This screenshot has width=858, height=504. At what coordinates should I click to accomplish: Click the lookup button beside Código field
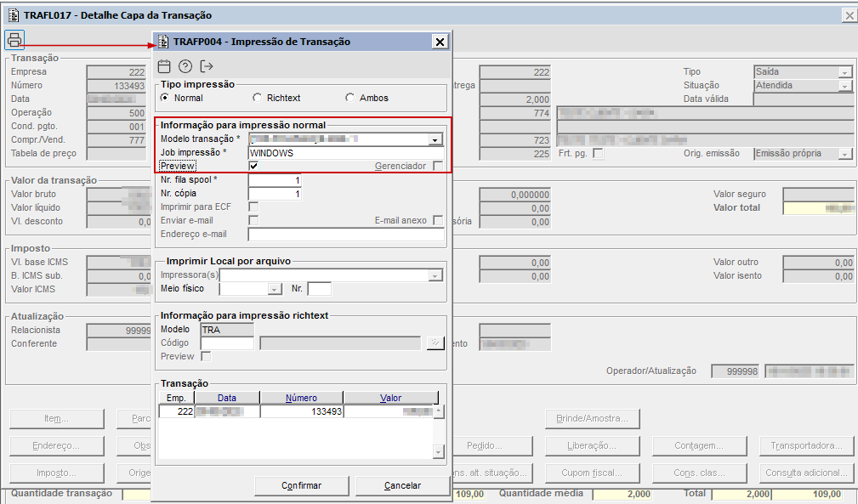(x=435, y=343)
